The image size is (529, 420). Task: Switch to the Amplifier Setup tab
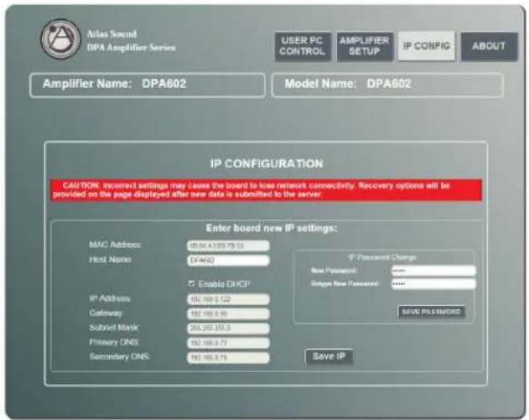point(365,46)
